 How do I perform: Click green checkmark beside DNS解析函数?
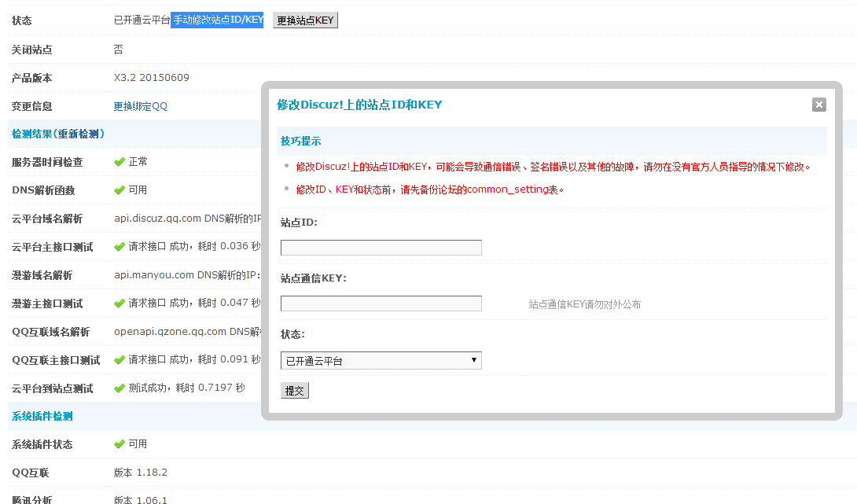(120, 190)
